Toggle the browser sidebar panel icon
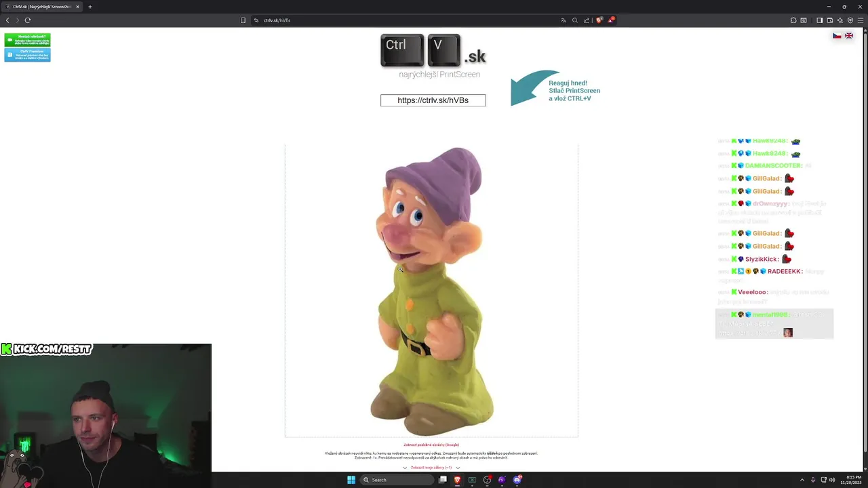Image resolution: width=868 pixels, height=488 pixels. [x=820, y=20]
